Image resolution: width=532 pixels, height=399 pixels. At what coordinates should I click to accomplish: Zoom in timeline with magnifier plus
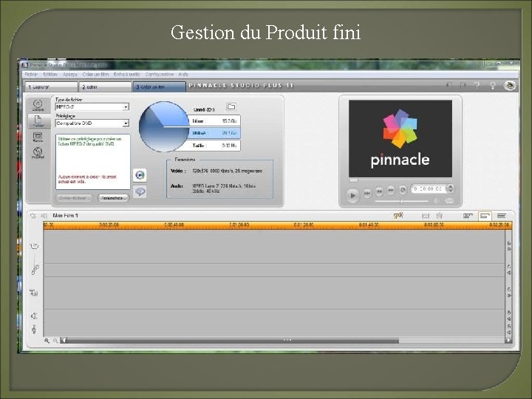pos(47,341)
